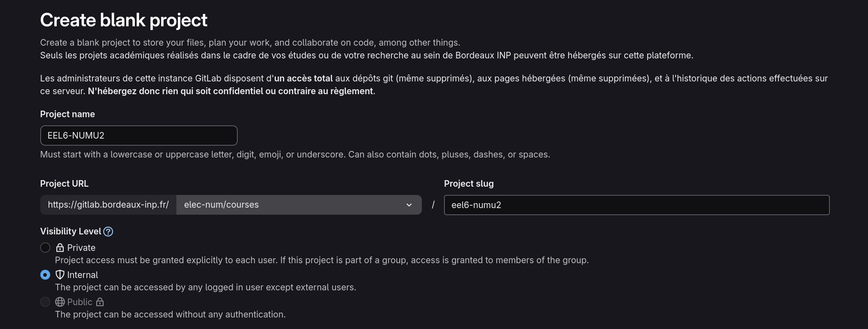Open the Visibility Level help icon
The height and width of the screenshot is (329, 868).
[108, 232]
